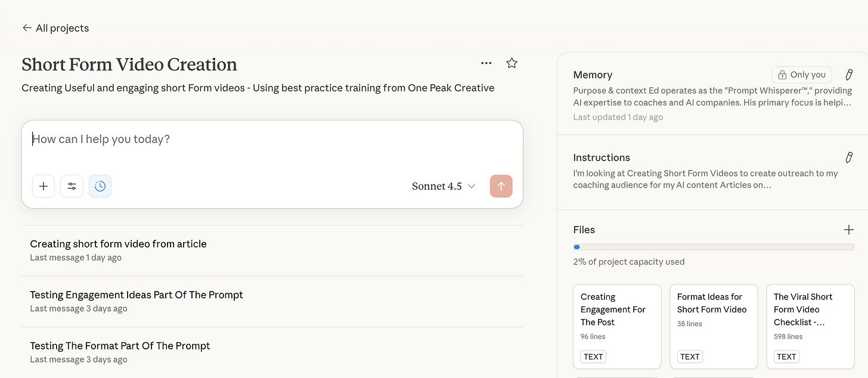Click the back arrow next to All projects
The image size is (868, 378).
pos(27,27)
